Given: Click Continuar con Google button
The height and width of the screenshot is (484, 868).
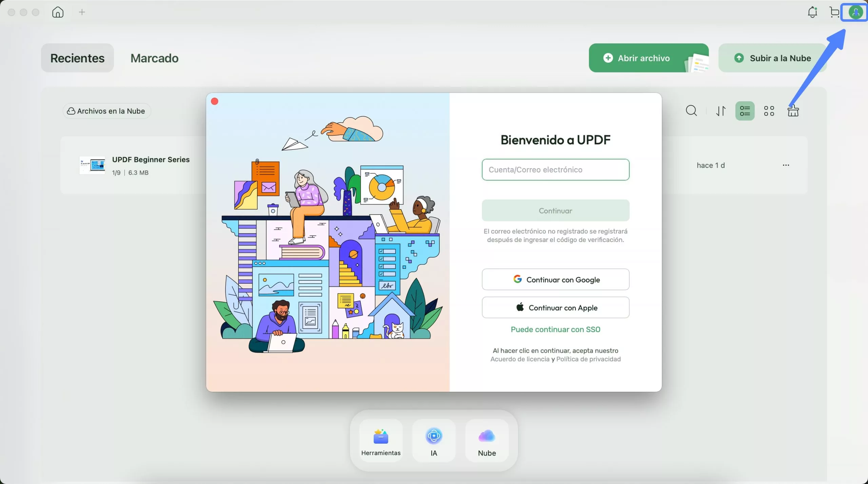Looking at the screenshot, I should [x=555, y=279].
